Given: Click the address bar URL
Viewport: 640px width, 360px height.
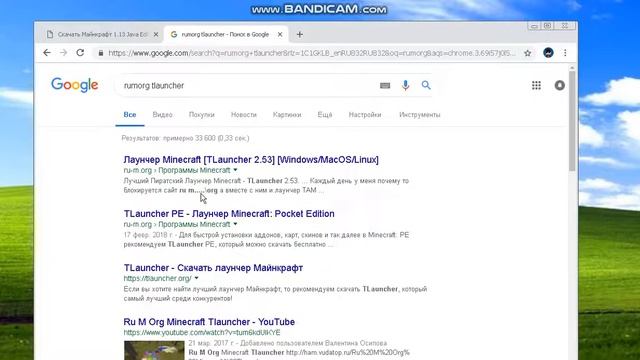Looking at the screenshot, I should 311,53.
